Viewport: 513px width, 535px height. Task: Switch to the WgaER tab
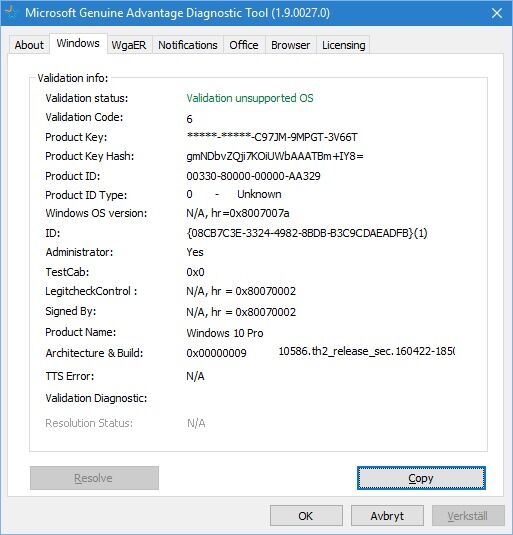[129, 45]
